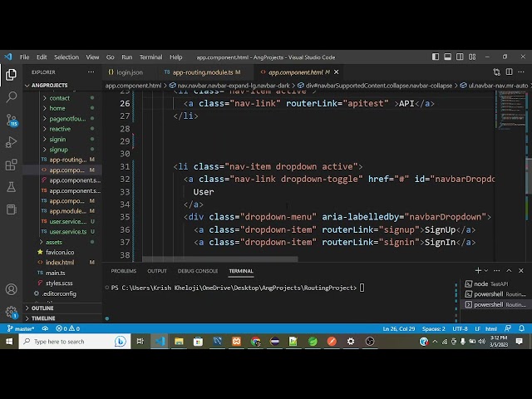Expand the TIMELINE section

coord(43,318)
